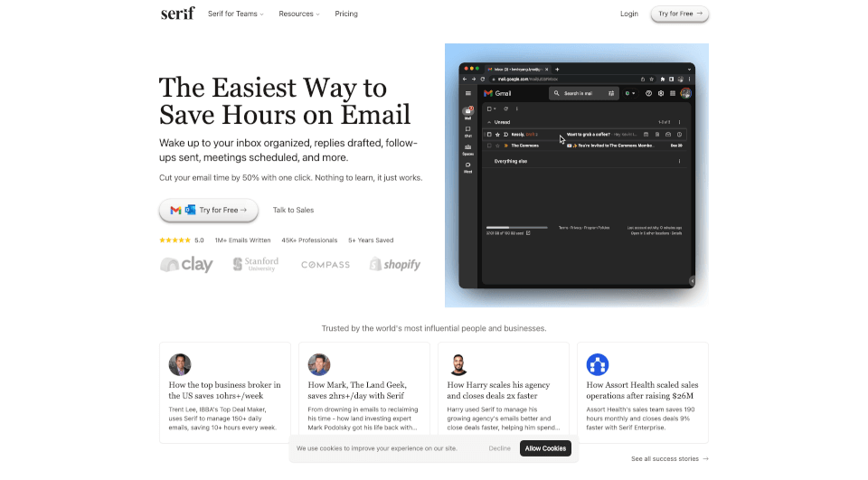
Task: Close the Inbox browser tab
Action: (546, 70)
